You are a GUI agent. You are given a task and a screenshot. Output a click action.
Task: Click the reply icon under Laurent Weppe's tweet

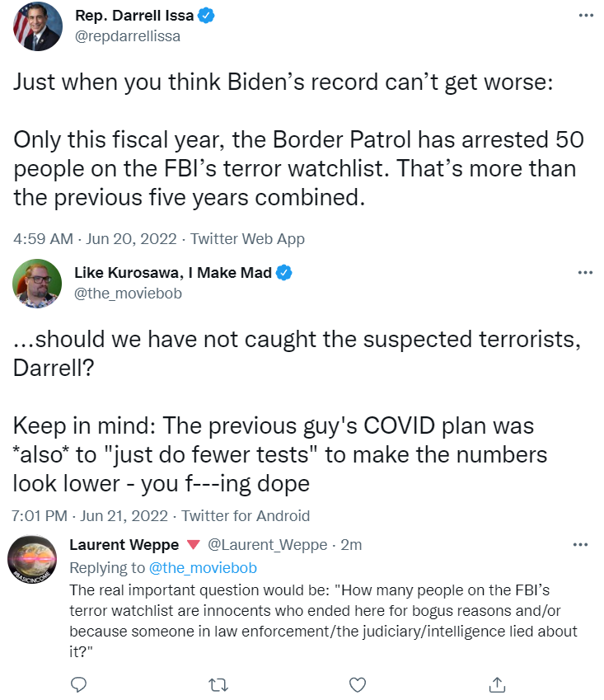[79, 684]
